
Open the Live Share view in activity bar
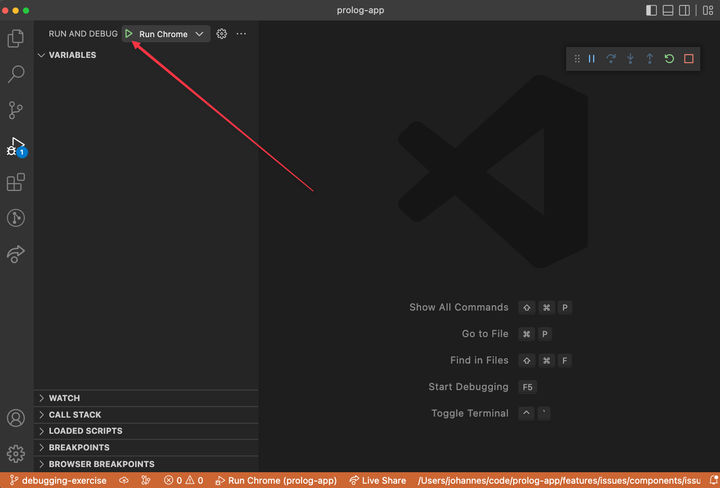coord(16,254)
